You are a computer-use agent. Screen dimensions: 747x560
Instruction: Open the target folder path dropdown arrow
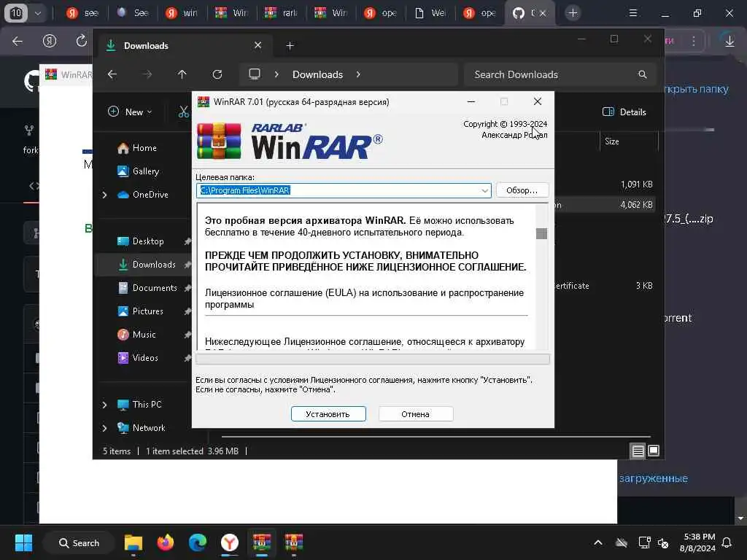[484, 190]
